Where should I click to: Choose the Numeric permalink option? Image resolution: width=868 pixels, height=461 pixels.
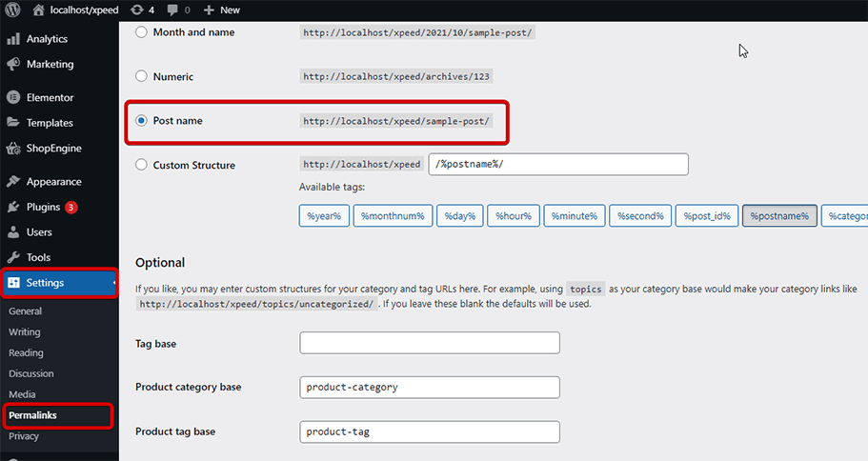[x=142, y=76]
